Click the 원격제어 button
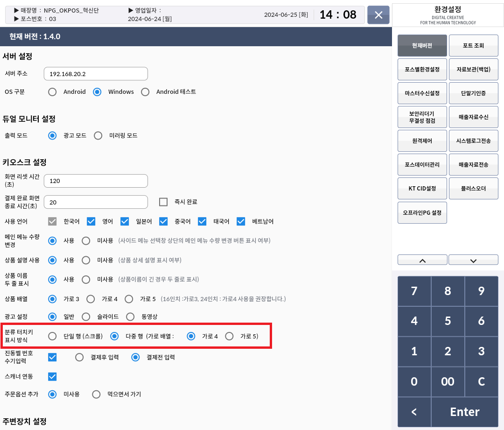Viewport: 504px width, 430px height. [422, 141]
